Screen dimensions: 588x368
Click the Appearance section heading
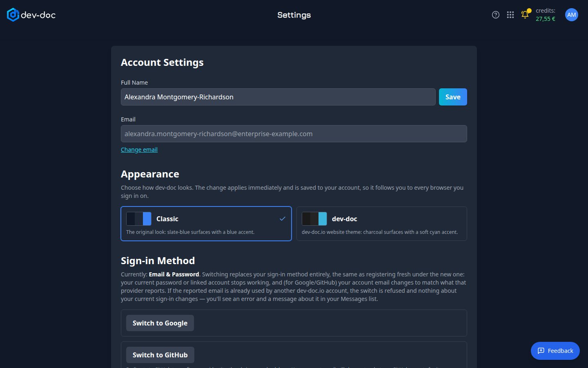click(x=150, y=174)
